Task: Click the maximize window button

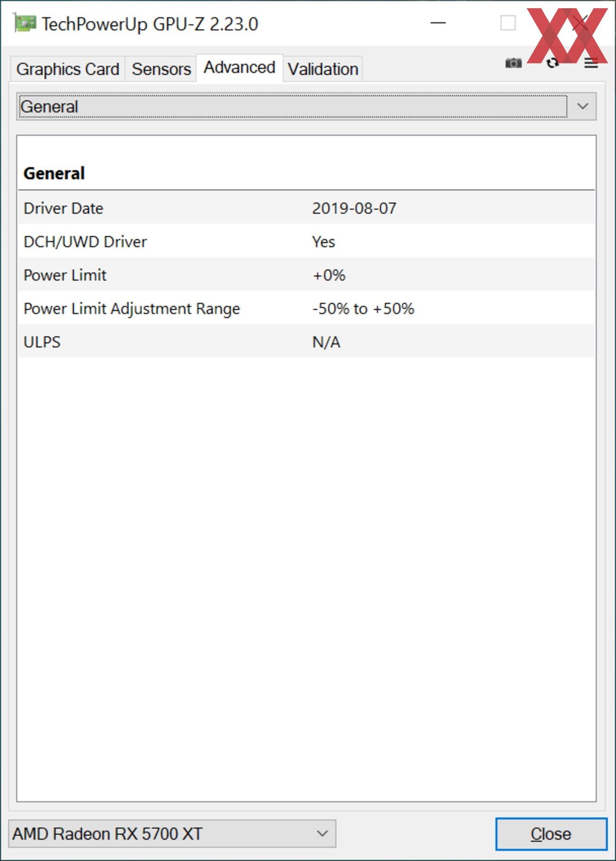Action: point(508,23)
